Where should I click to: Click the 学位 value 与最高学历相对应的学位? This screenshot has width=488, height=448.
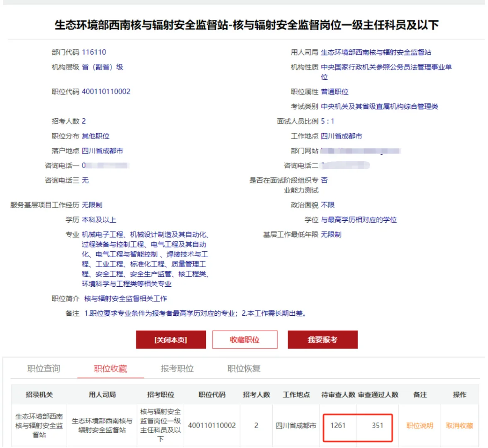tap(359, 220)
